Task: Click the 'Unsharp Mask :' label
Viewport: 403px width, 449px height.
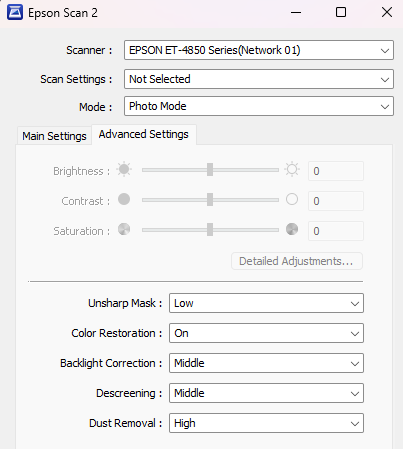Action: (x=125, y=303)
